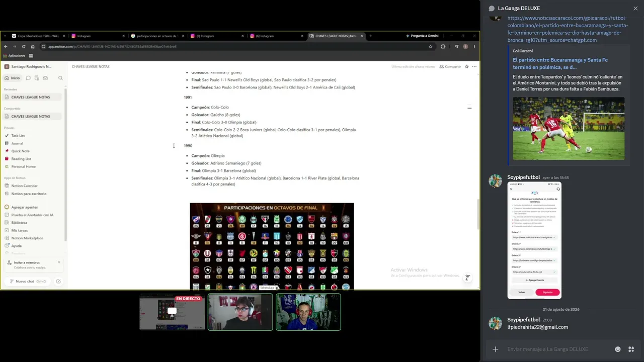
Task: Open the Bucaramanga match image preview
Action: [x=569, y=129]
